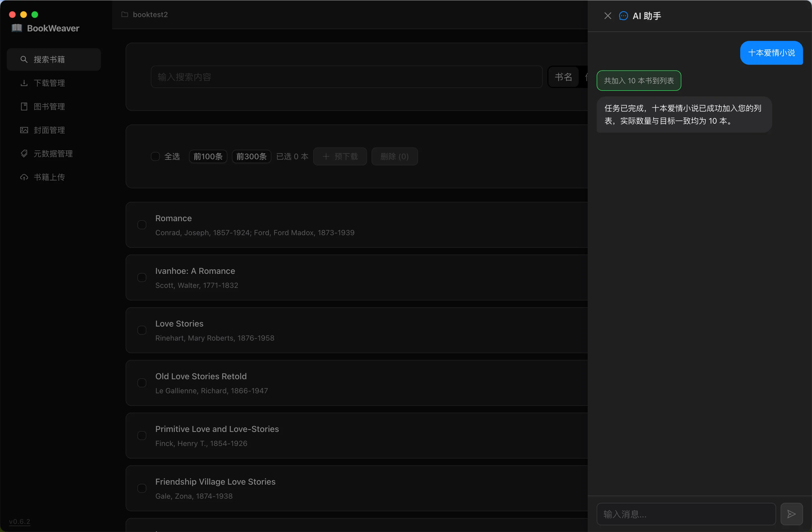Click the cover management image icon

click(24, 130)
